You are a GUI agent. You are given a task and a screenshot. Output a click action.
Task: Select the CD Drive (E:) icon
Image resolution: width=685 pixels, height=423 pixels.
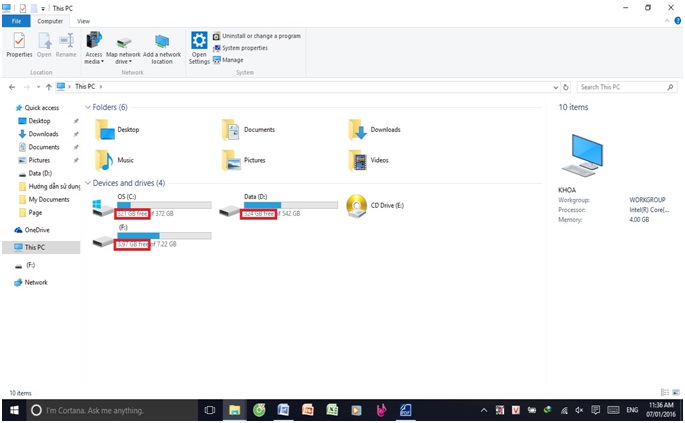(355, 206)
